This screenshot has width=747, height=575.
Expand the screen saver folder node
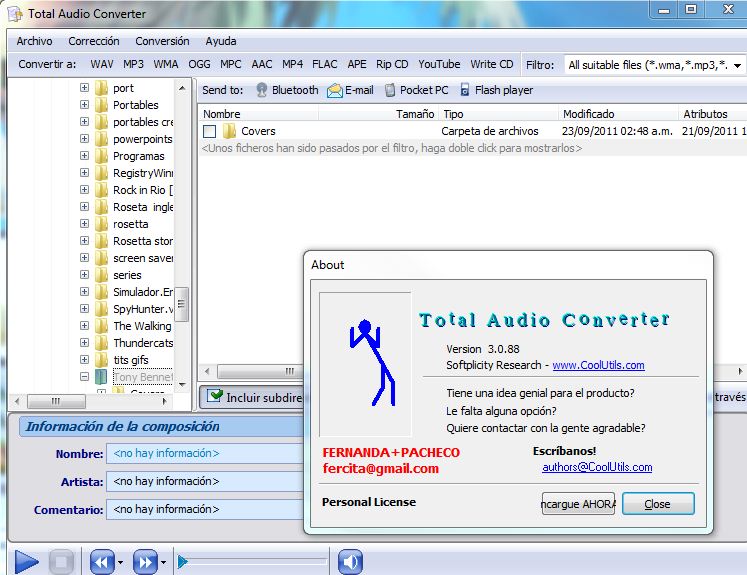[x=84, y=258]
